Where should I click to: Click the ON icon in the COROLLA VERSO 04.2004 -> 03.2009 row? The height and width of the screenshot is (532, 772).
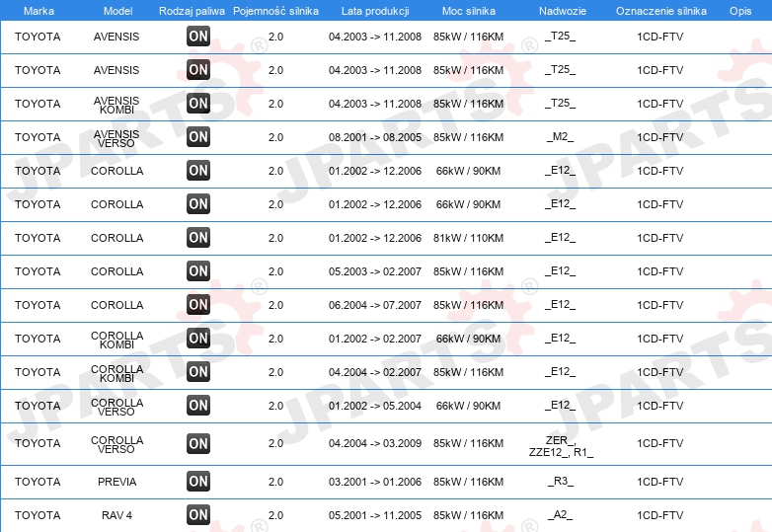pos(198,443)
